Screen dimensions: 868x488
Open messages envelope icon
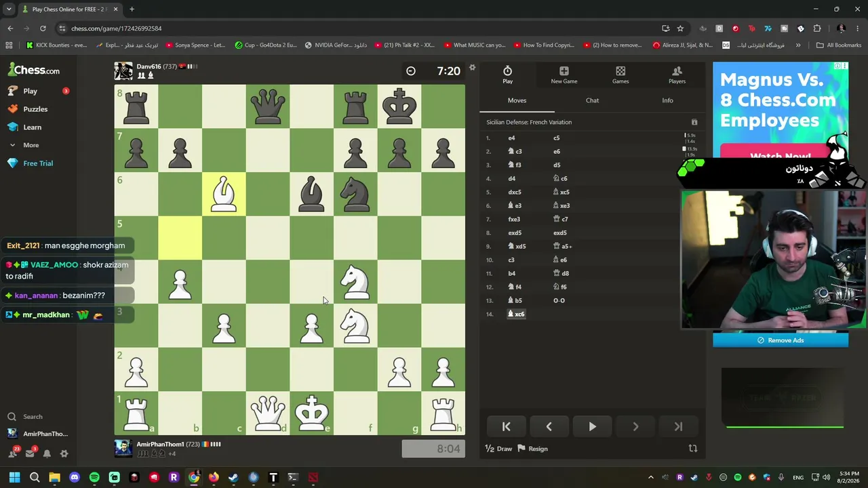pos(30,453)
